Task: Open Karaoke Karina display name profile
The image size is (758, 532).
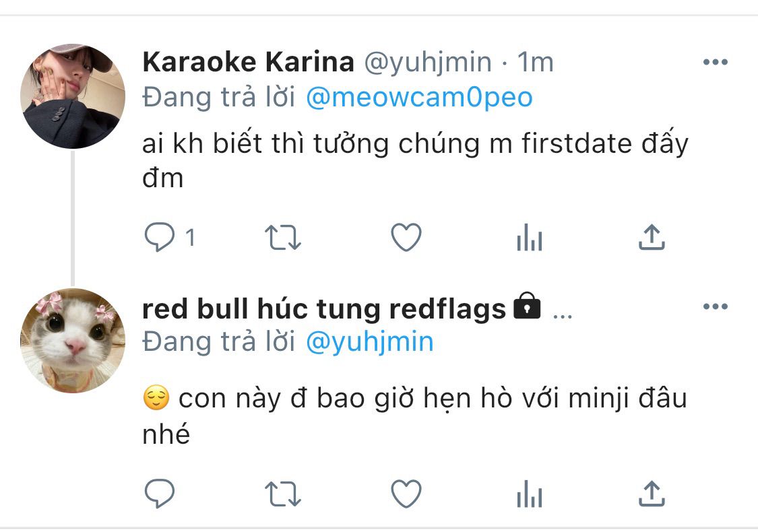Action: [x=248, y=62]
